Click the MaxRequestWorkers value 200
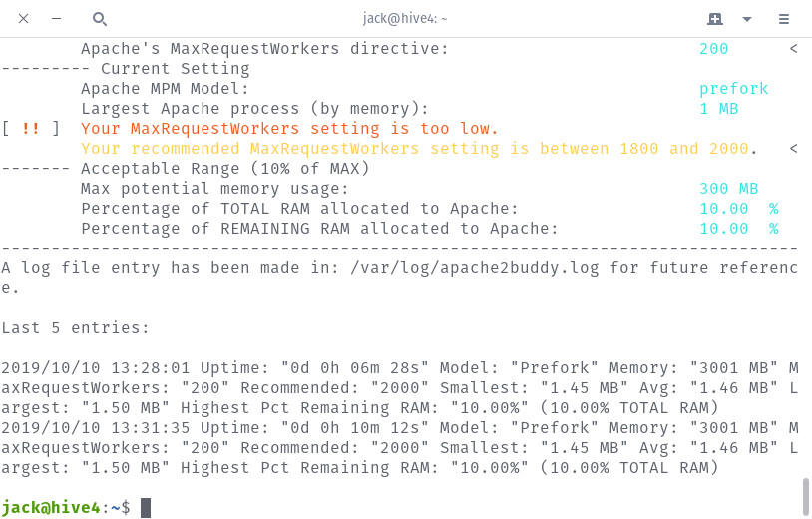The height and width of the screenshot is (519, 812). click(x=713, y=49)
